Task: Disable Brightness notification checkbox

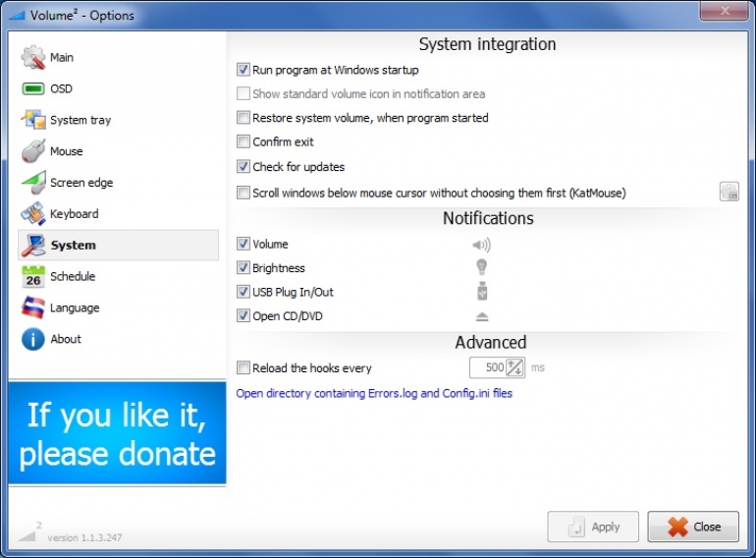Action: pyautogui.click(x=243, y=267)
